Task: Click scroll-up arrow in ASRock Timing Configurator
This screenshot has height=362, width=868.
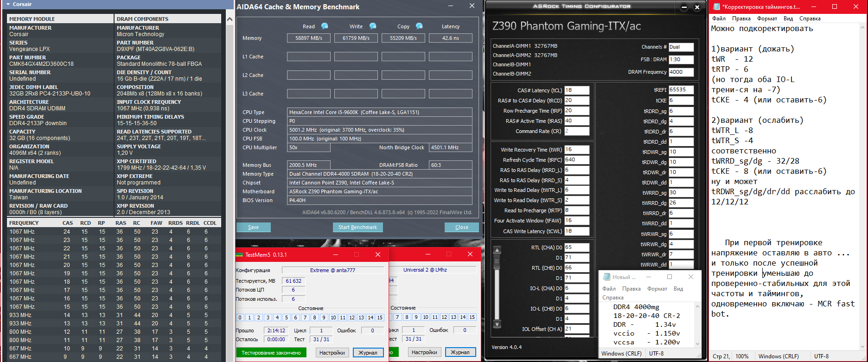Action: tap(497, 250)
